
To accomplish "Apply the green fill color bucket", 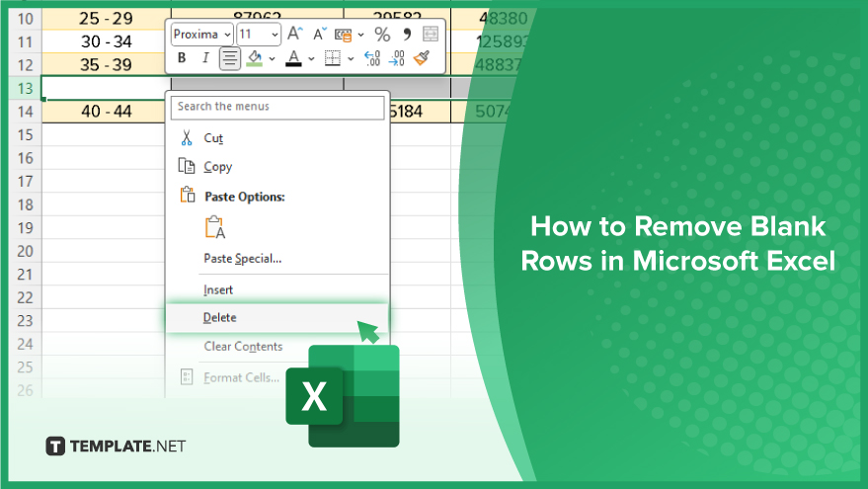I will (254, 58).
